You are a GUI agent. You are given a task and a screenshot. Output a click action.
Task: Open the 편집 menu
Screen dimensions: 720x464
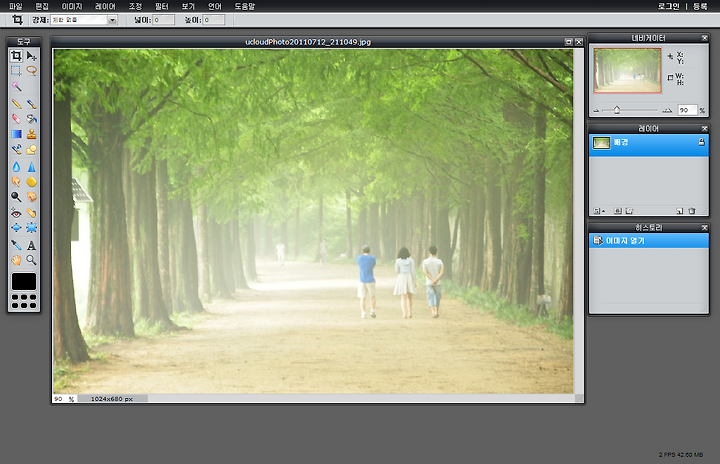(x=42, y=6)
